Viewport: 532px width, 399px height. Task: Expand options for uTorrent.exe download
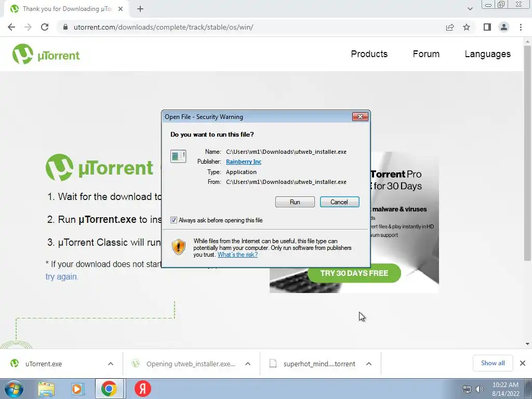click(x=111, y=364)
